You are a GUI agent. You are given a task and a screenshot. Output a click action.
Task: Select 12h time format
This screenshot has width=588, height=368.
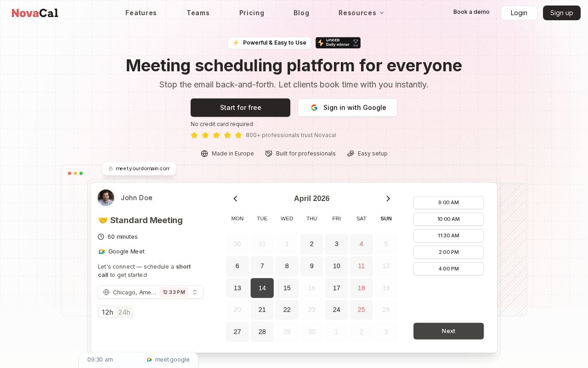[x=107, y=312]
